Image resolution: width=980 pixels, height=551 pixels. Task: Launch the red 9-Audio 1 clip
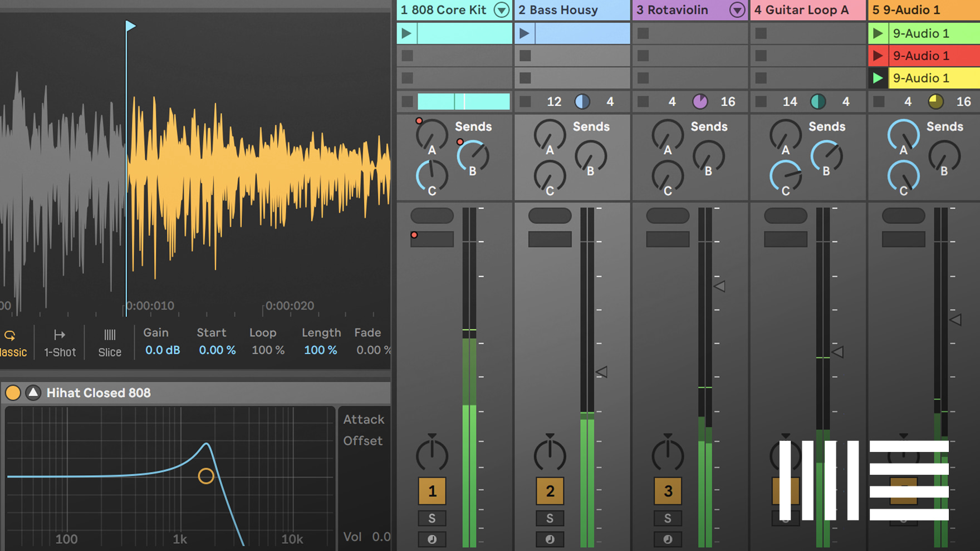click(x=878, y=56)
